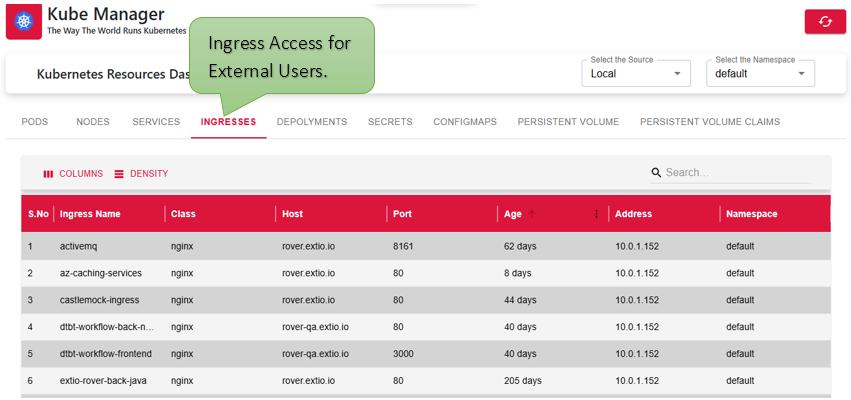
Task: Click the DENSITY button
Action: [x=141, y=174]
